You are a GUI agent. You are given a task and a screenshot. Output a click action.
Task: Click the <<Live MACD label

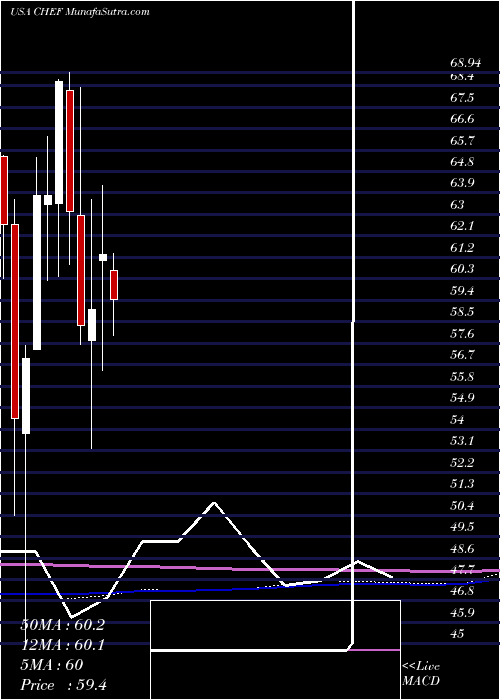tap(421, 674)
